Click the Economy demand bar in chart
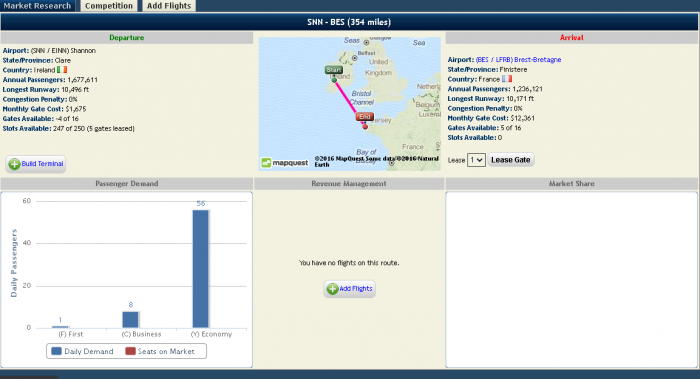 pos(200,269)
